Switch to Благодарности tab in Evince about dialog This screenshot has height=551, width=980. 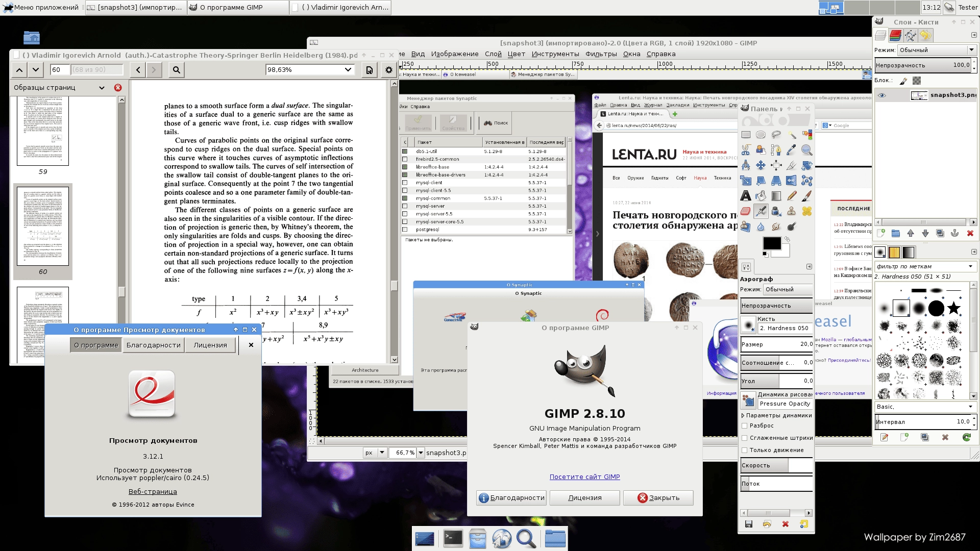point(154,345)
